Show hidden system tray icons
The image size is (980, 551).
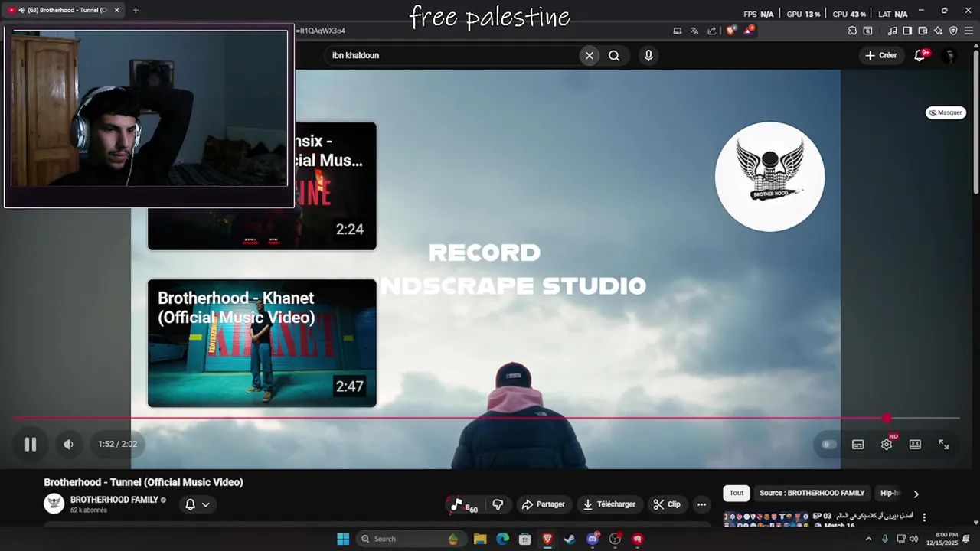tap(868, 539)
